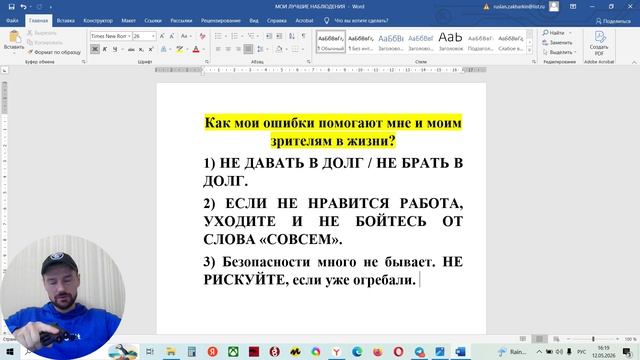
Task: Apply the yellow text highlight color
Action: [179, 49]
